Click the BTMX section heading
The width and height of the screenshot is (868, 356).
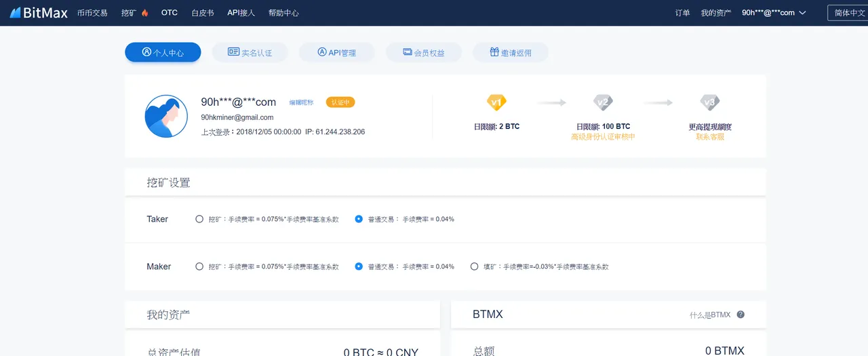point(488,315)
